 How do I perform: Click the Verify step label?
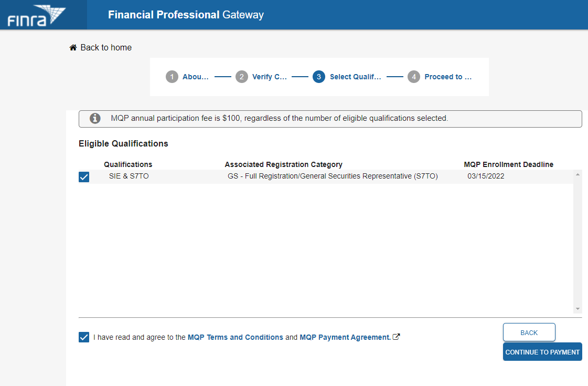270,77
